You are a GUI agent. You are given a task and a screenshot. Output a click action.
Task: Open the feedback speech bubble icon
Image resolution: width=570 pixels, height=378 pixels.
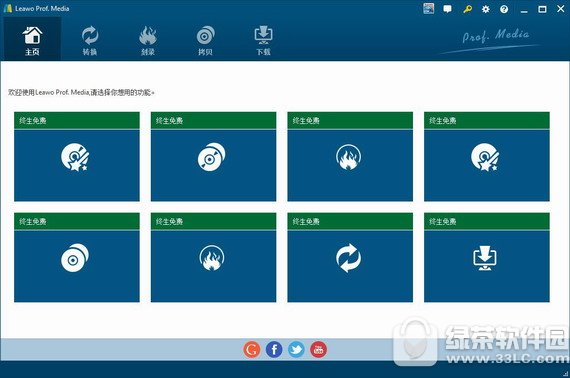447,9
